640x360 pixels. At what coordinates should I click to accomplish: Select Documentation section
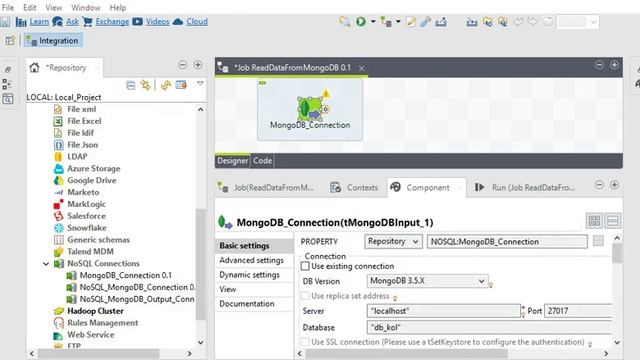(x=247, y=304)
